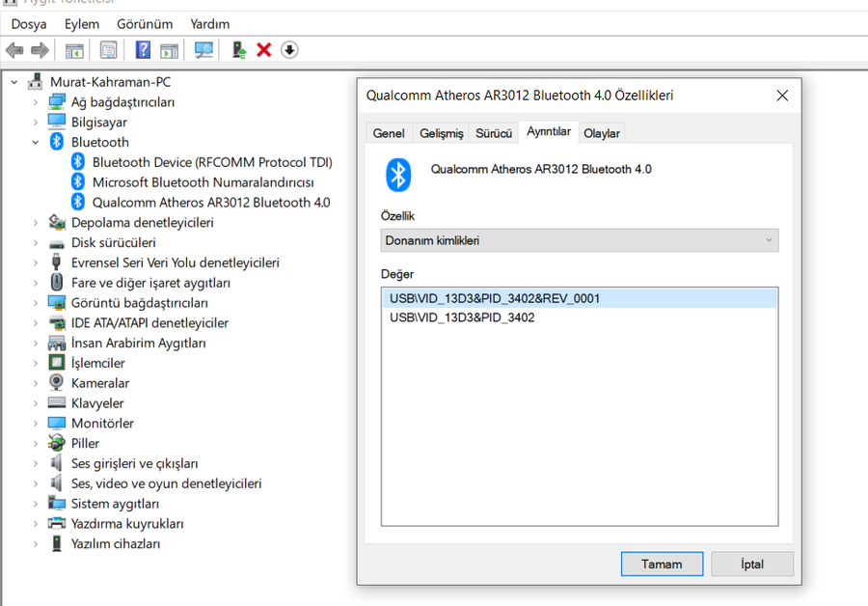Click the Klavyeler keyboard icon
Screen dimensions: 868x606
pos(57,402)
